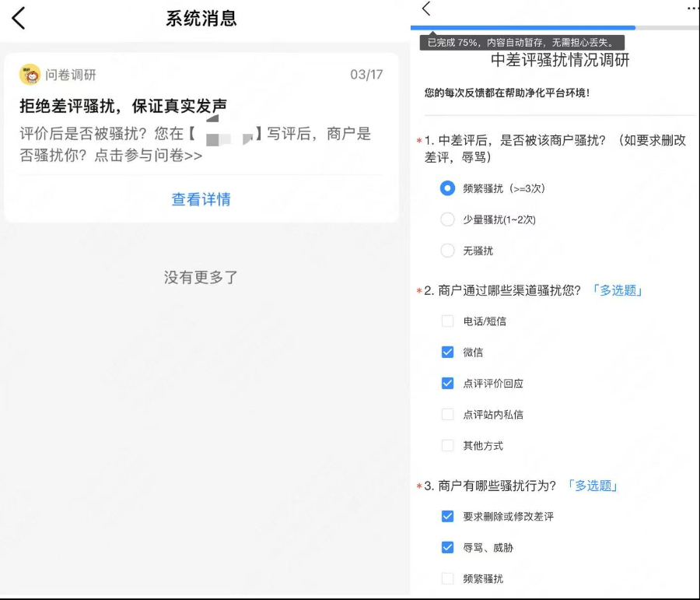Check the 电话/短信 checkbox
This screenshot has height=600, width=700.
click(x=447, y=321)
